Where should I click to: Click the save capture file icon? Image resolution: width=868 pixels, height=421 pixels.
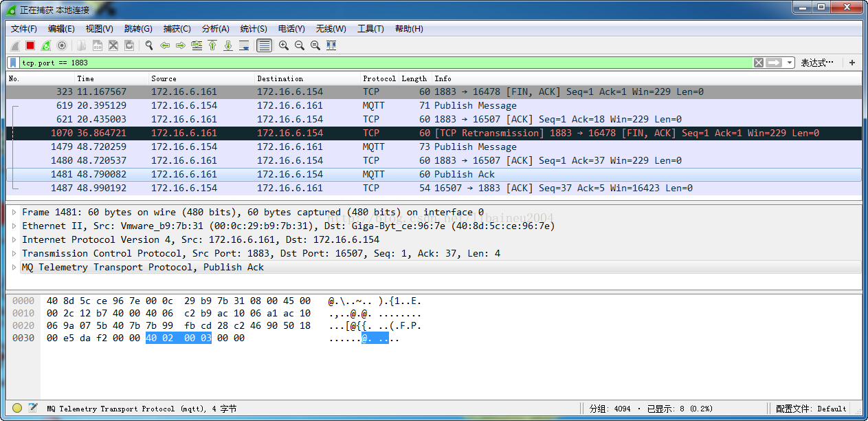coord(98,45)
